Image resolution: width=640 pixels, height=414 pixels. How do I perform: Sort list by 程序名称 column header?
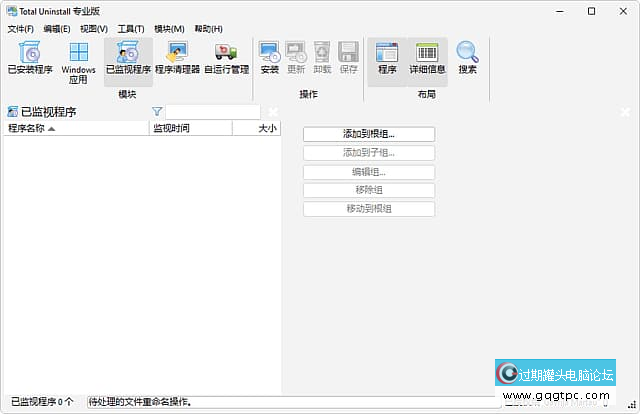[76, 128]
